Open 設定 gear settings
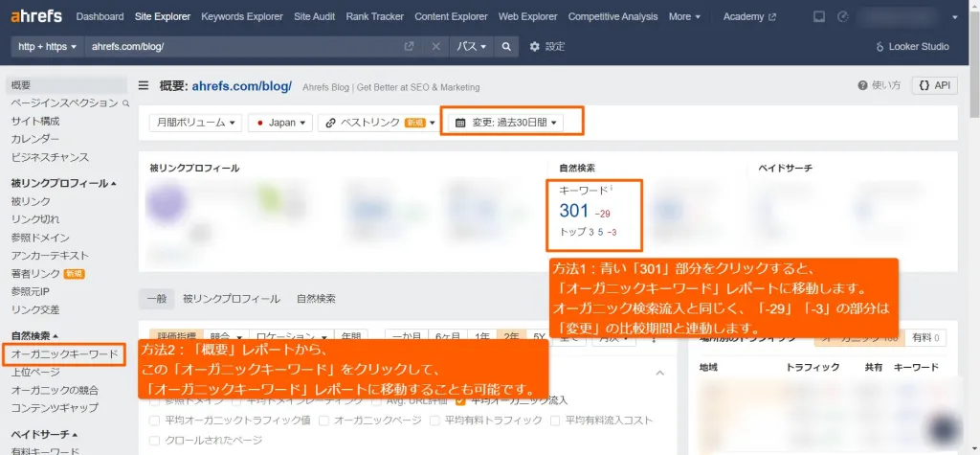This screenshot has width=980, height=455. pyautogui.click(x=546, y=46)
